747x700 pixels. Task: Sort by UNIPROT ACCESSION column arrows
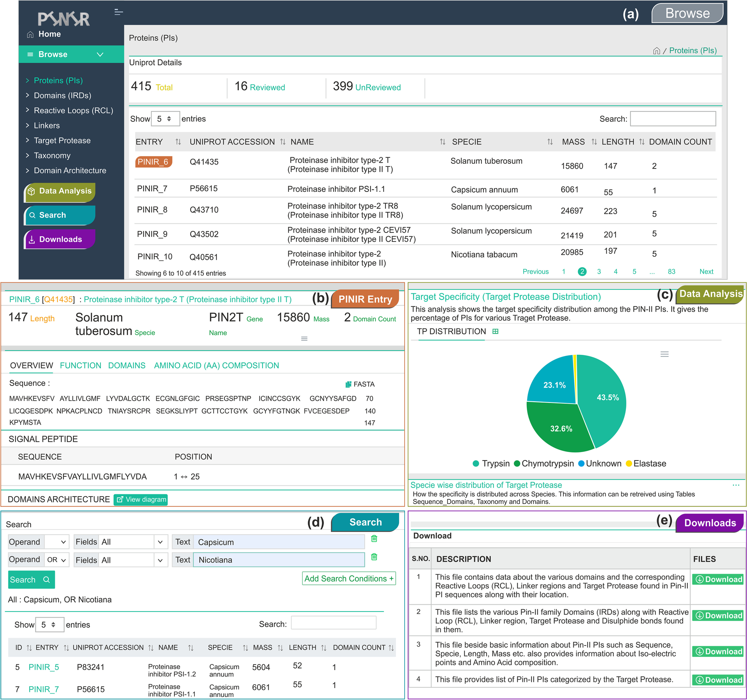(x=283, y=142)
